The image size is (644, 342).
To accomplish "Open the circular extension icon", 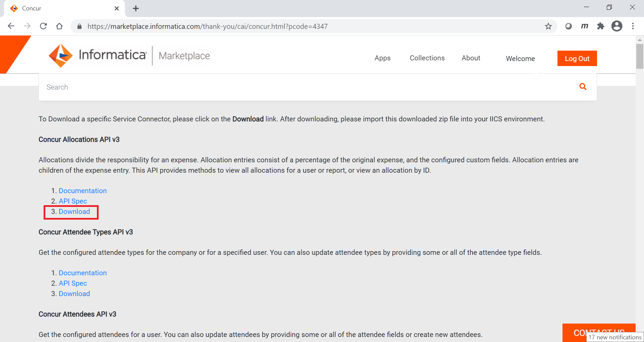I will point(569,26).
